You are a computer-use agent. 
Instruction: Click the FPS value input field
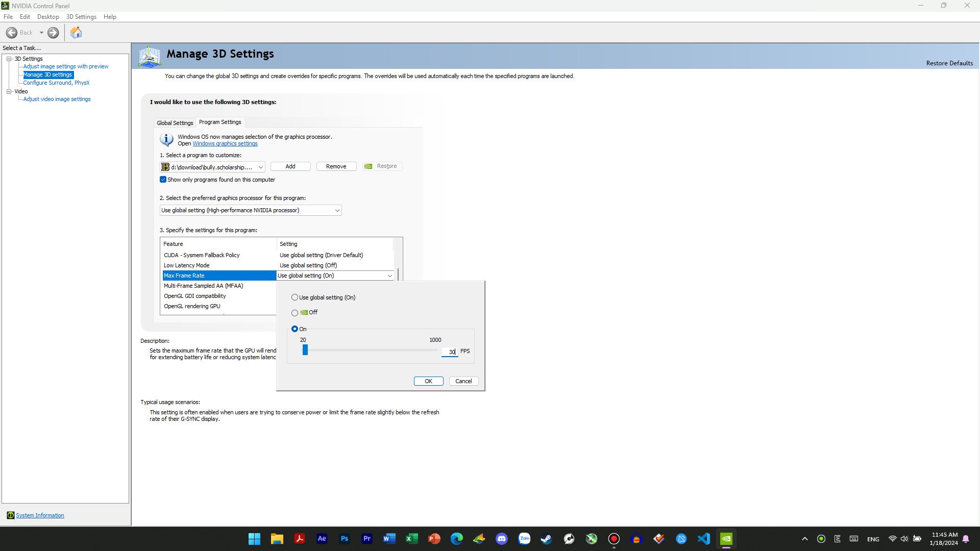click(449, 352)
